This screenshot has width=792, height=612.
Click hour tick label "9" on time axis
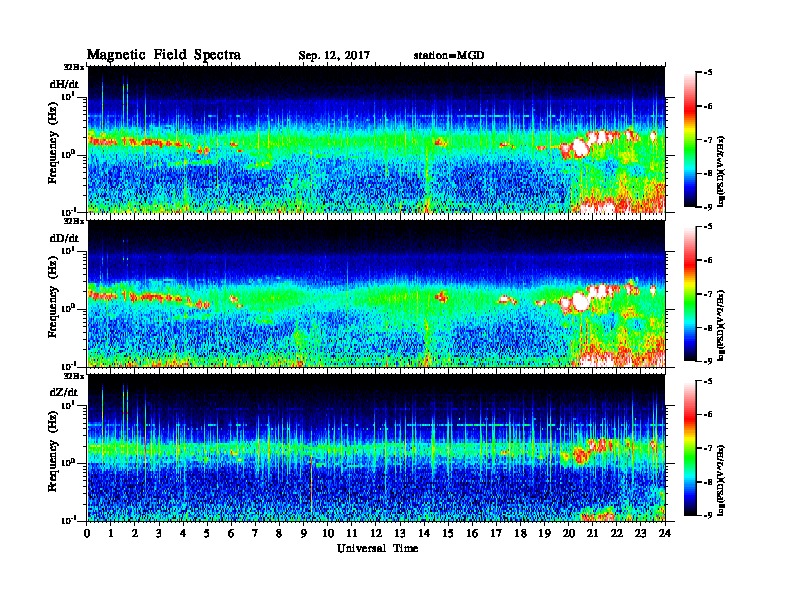click(303, 533)
